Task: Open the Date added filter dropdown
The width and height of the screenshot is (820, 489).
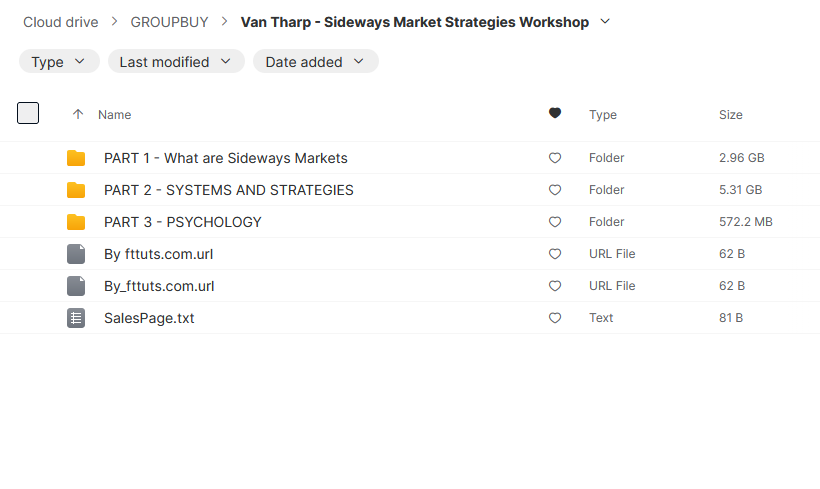Action: (315, 62)
